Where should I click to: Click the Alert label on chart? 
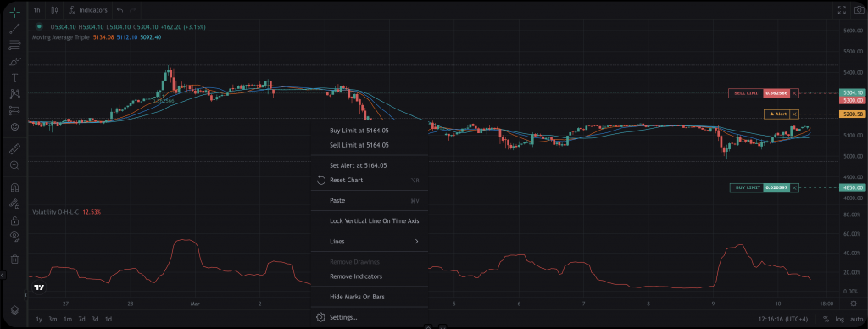click(777, 114)
